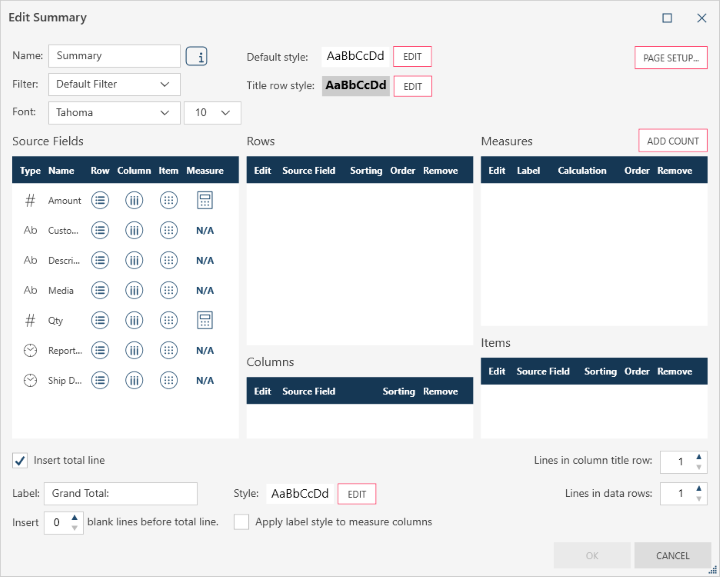Viewport: 720px width, 577px height.
Task: Enable Apply label style to measure columns
Action: (x=242, y=522)
